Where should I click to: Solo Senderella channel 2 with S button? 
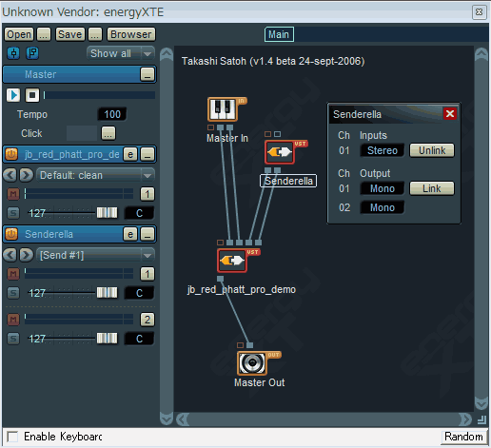(13, 339)
